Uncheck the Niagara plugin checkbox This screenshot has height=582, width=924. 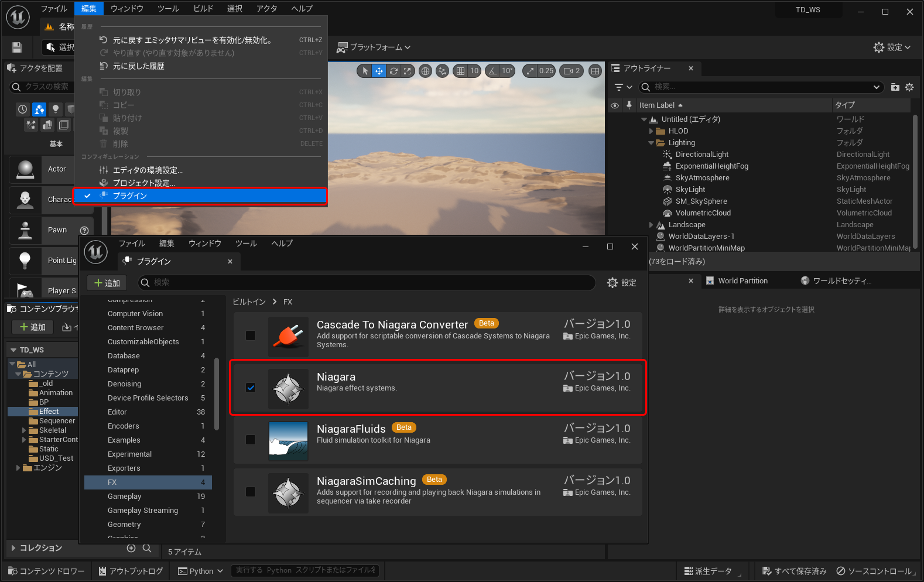click(x=251, y=388)
